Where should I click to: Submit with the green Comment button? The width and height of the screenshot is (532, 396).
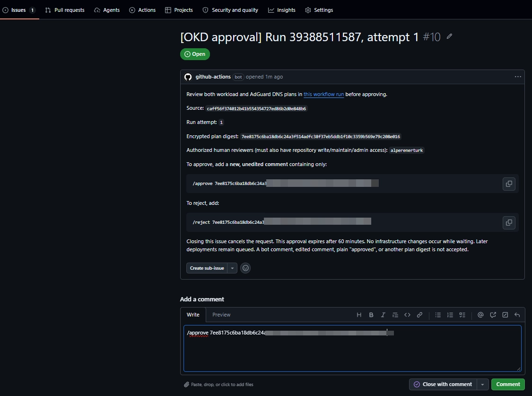[508, 384]
